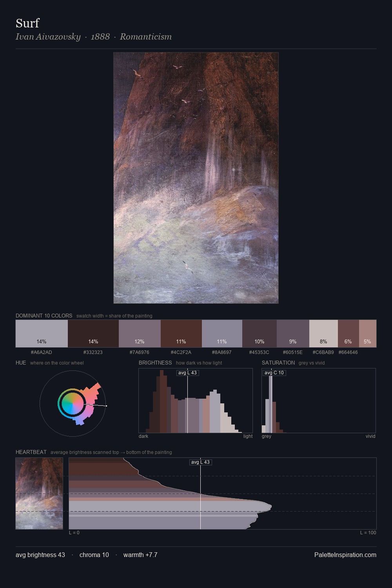Click the 'SATURATION' section heading
The height and width of the screenshot is (588, 392).
click(278, 363)
